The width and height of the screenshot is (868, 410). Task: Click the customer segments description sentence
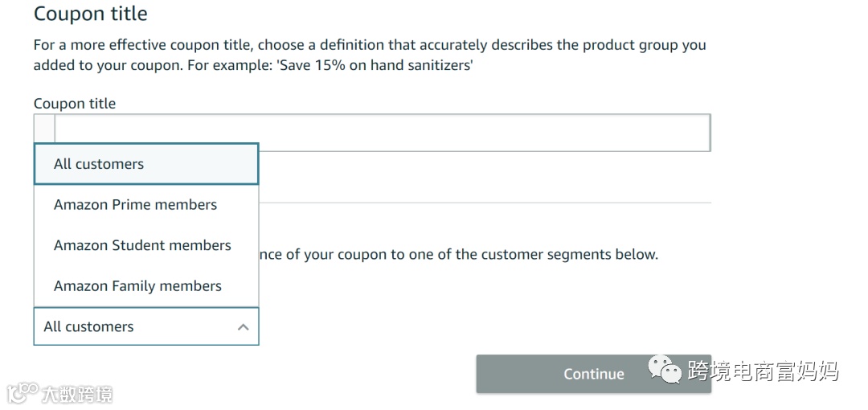pos(458,255)
